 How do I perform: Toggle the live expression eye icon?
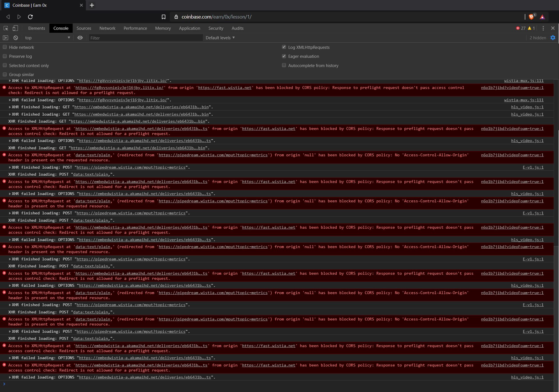[x=80, y=38]
